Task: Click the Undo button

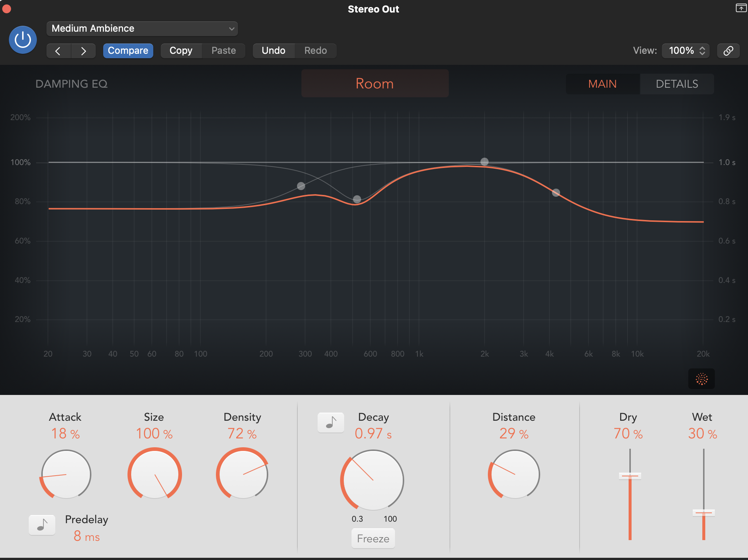Action: 273,50
